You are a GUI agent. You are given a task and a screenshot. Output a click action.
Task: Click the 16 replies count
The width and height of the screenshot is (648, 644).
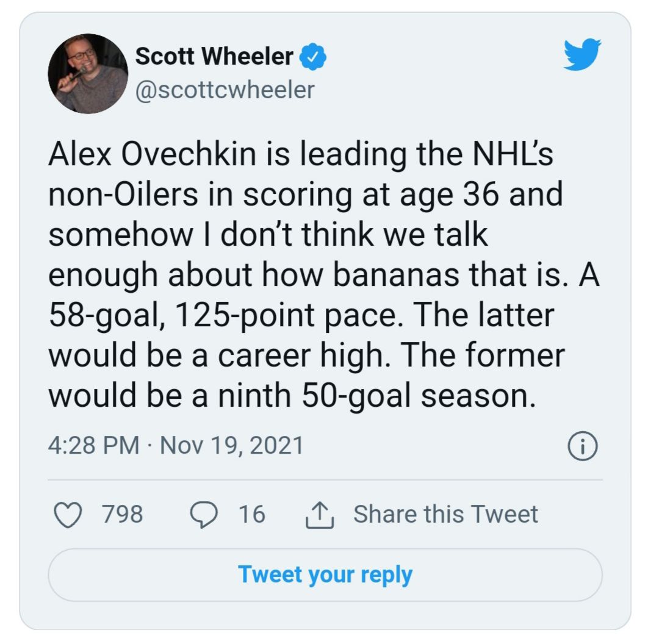[252, 513]
